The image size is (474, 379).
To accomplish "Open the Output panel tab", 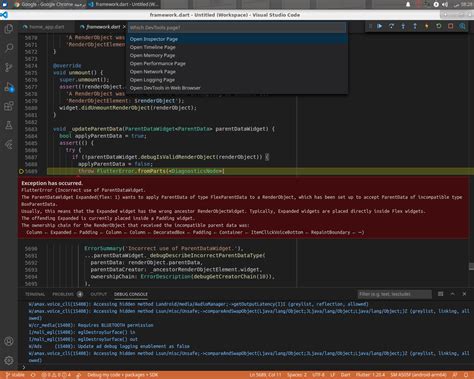I will pos(99,294).
